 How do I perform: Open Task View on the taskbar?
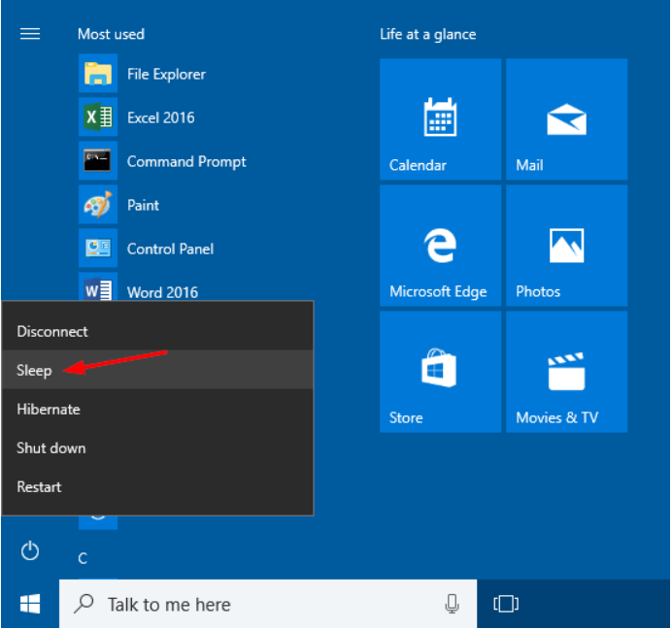click(506, 605)
